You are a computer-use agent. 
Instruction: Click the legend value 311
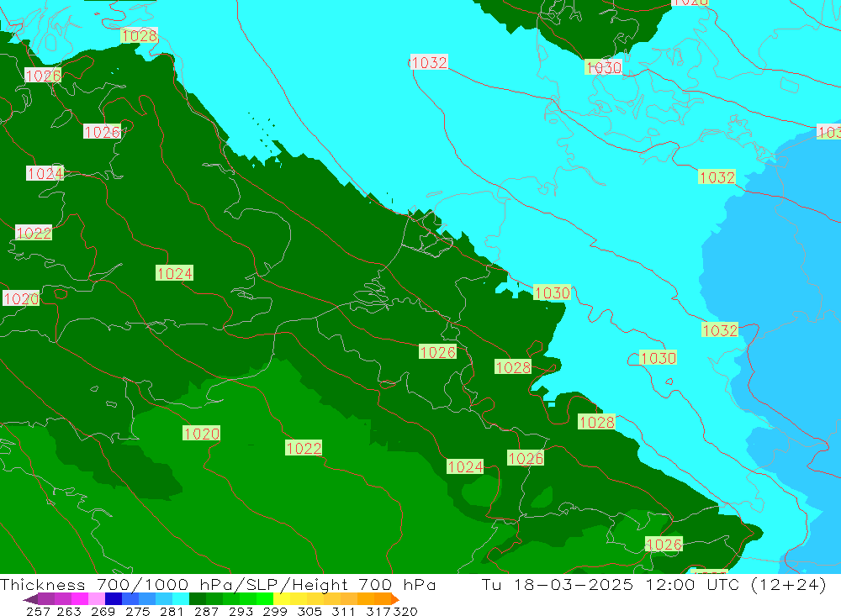(x=343, y=611)
